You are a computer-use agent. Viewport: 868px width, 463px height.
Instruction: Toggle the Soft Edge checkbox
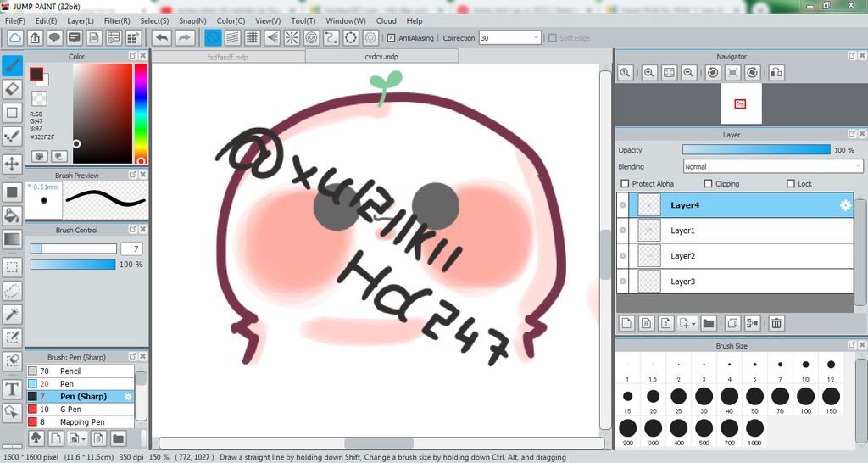tap(552, 38)
